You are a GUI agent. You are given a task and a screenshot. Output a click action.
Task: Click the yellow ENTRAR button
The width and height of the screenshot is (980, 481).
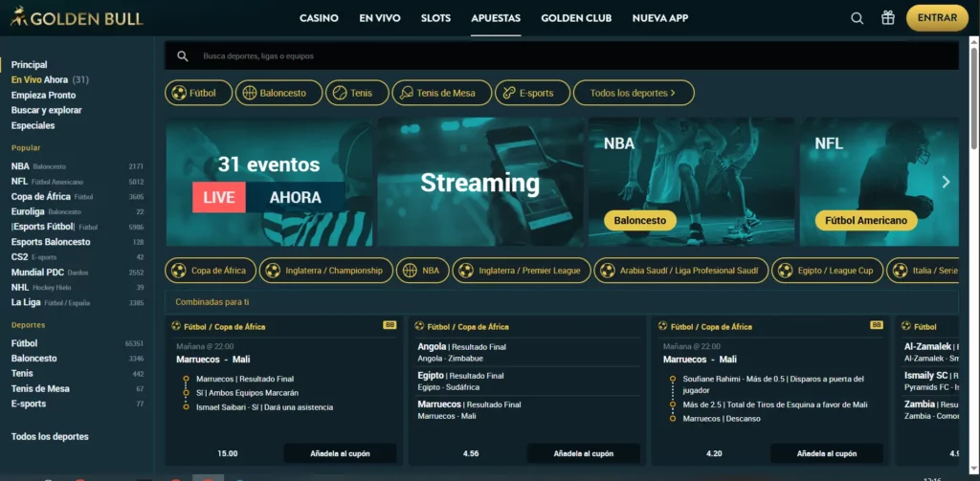coord(937,18)
